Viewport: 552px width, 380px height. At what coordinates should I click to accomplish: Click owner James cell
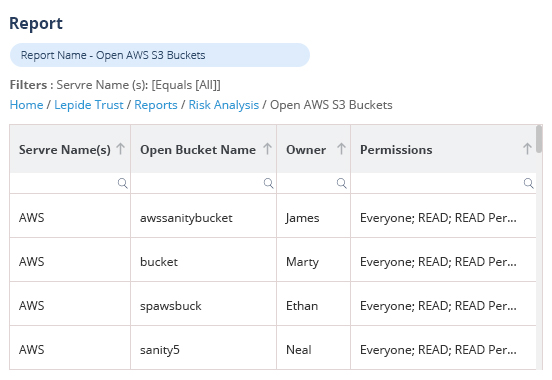[313, 216]
